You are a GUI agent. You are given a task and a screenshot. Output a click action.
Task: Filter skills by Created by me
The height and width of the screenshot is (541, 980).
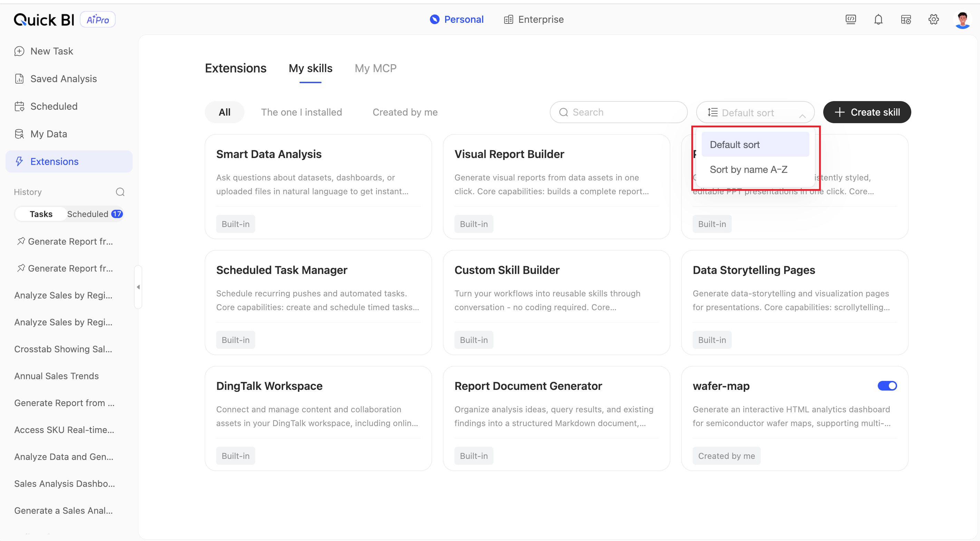405,112
